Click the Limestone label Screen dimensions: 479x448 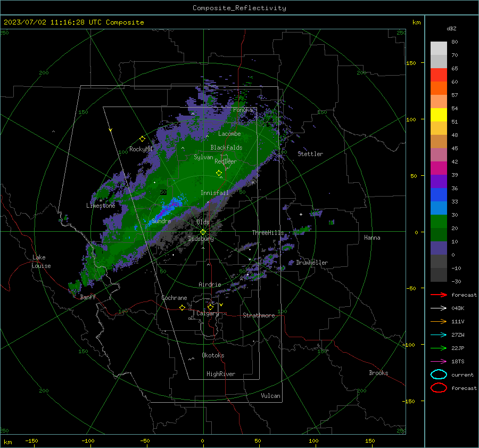click(101, 206)
